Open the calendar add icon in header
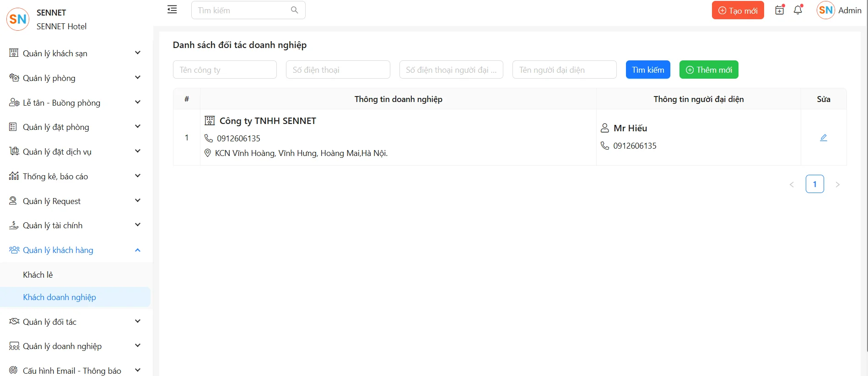Image resolution: width=868 pixels, height=376 pixels. [780, 10]
